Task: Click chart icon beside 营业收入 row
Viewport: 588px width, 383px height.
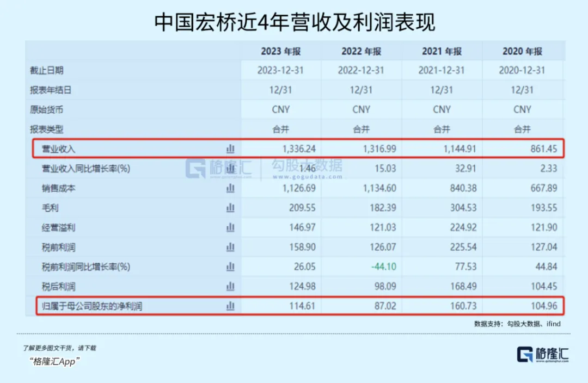Action: (230, 149)
